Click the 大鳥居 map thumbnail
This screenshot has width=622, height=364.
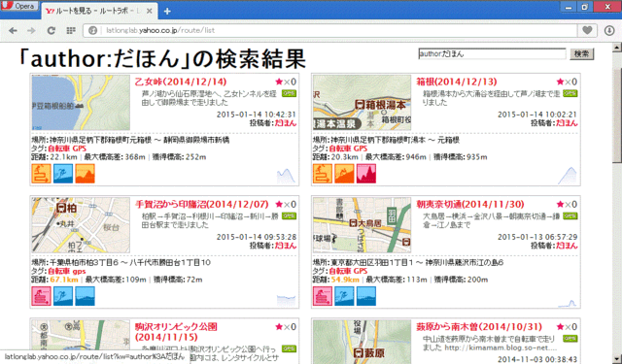pos(362,225)
